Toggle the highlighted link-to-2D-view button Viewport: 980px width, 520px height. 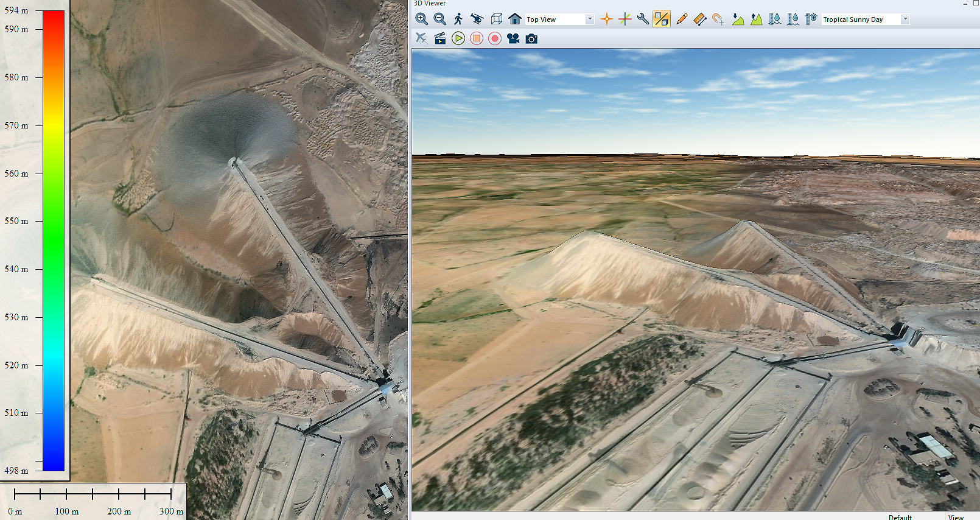click(662, 19)
